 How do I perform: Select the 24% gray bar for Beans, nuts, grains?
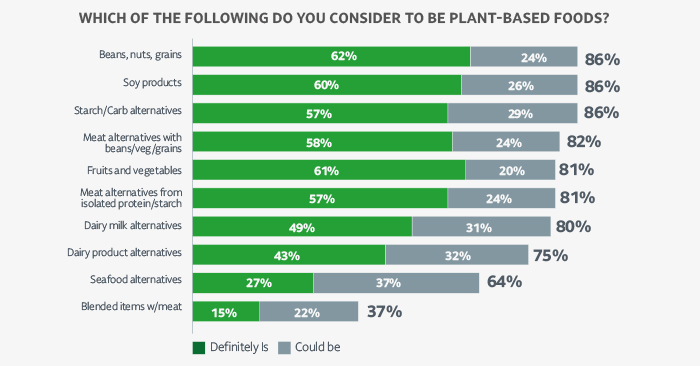524,56
